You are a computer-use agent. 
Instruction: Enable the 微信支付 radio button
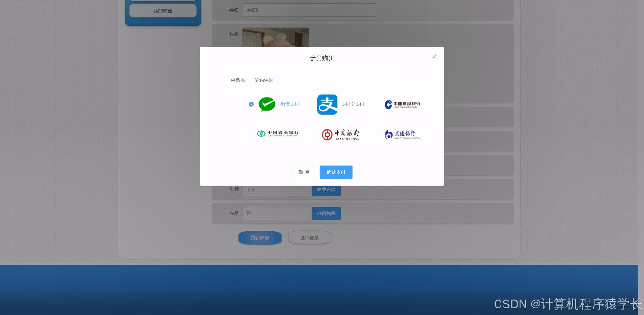pos(251,104)
